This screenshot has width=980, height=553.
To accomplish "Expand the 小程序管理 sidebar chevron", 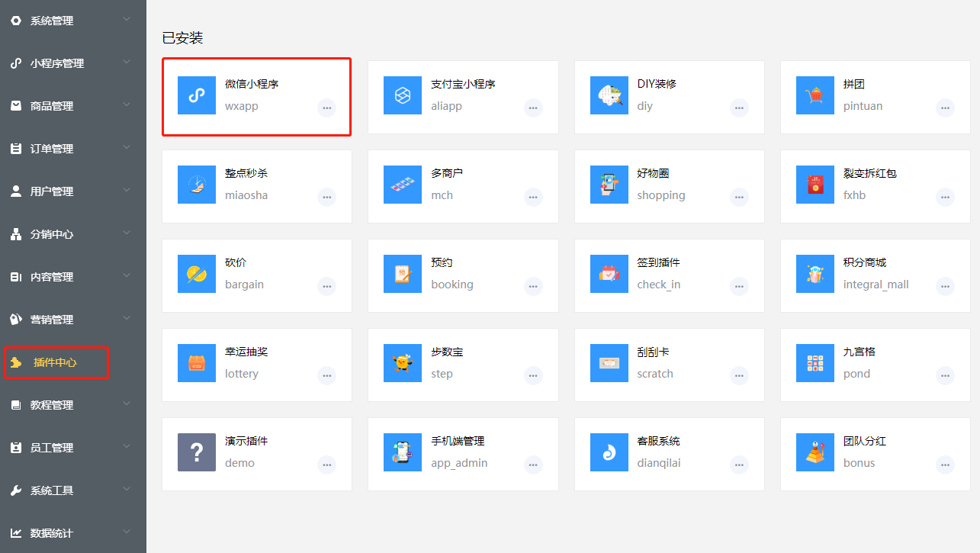I will point(127,62).
